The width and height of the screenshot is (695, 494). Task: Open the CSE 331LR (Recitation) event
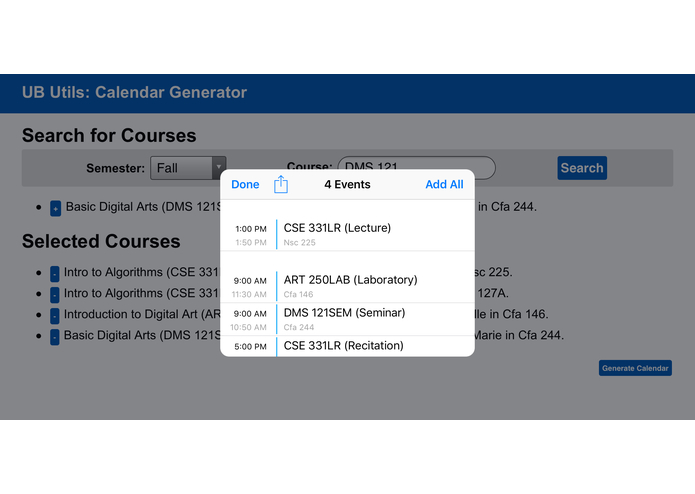tap(347, 346)
